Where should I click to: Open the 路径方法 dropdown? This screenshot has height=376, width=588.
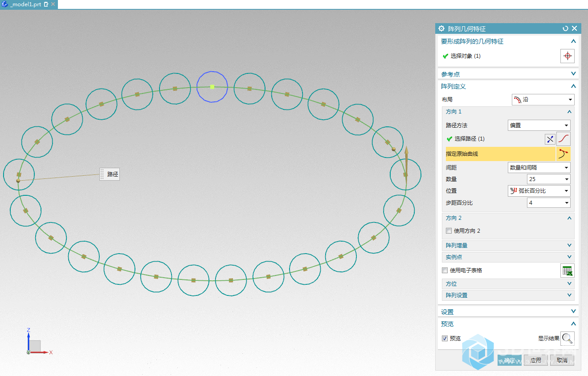[539, 125]
